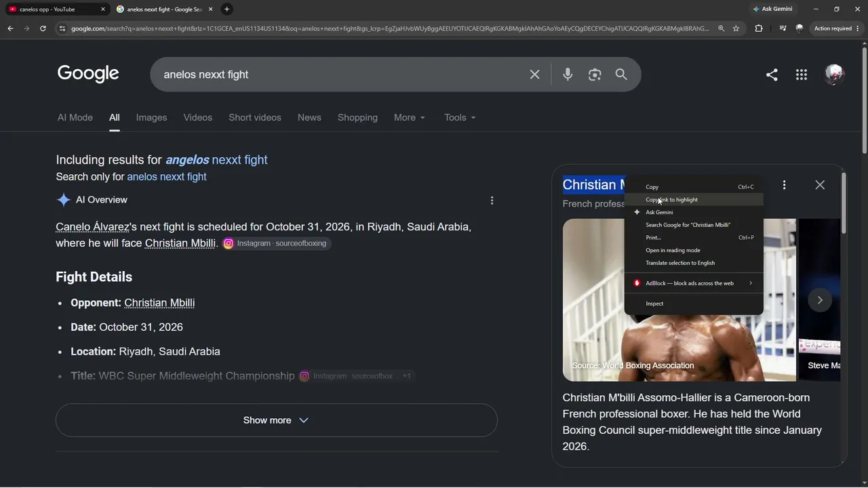
Task: Choose Print... from the context menu
Action: pos(694,238)
